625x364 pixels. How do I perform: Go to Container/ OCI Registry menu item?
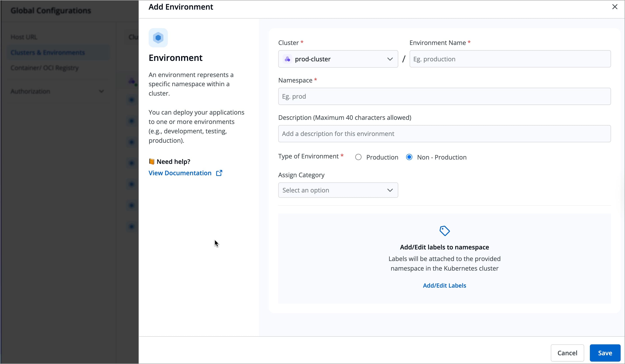coord(45,68)
